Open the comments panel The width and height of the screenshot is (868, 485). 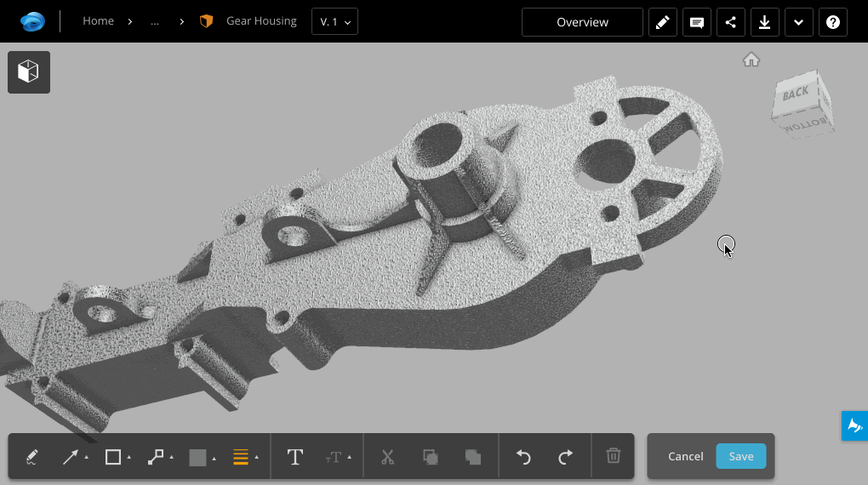click(697, 22)
